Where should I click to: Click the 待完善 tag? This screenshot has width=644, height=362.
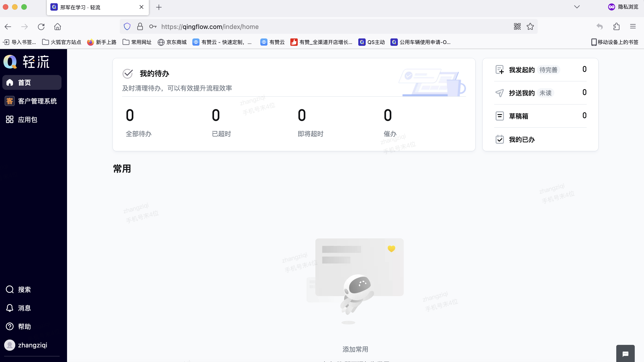tap(548, 70)
